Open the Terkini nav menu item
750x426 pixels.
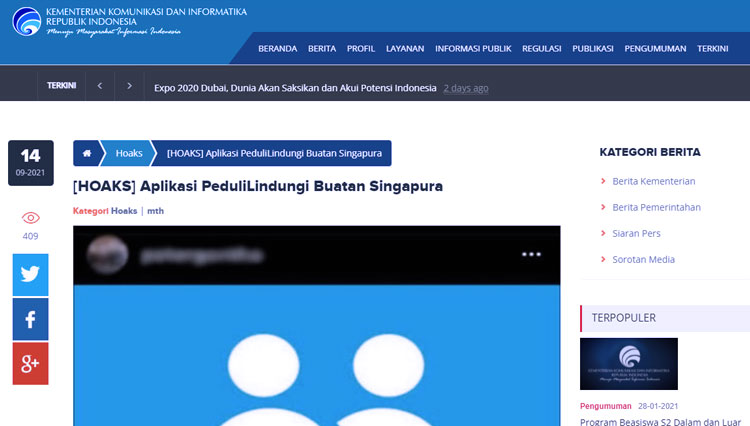(x=713, y=48)
